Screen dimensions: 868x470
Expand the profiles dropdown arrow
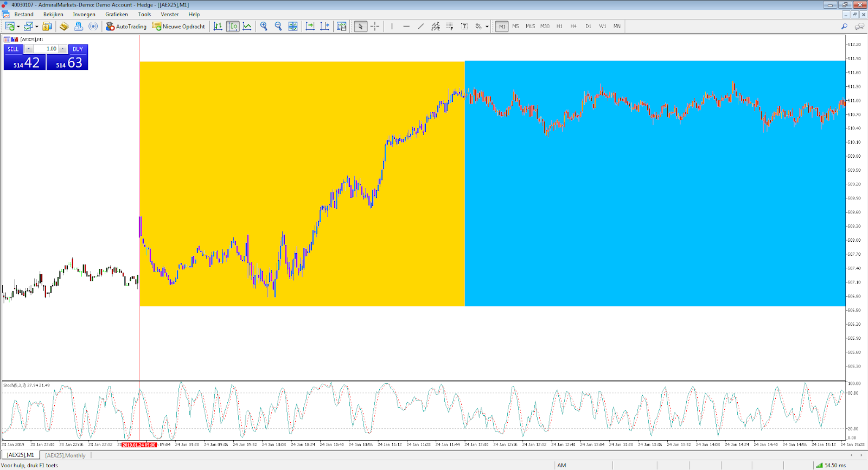point(36,27)
